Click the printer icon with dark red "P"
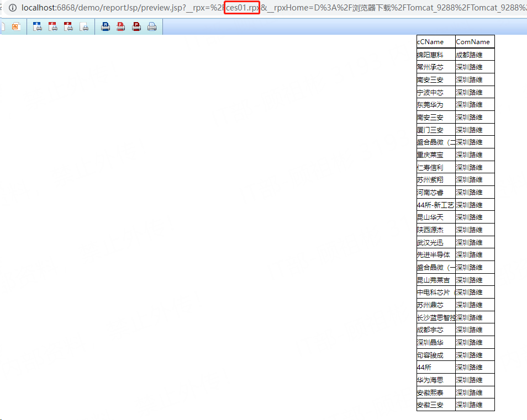This screenshot has width=527, height=420. [x=136, y=26]
